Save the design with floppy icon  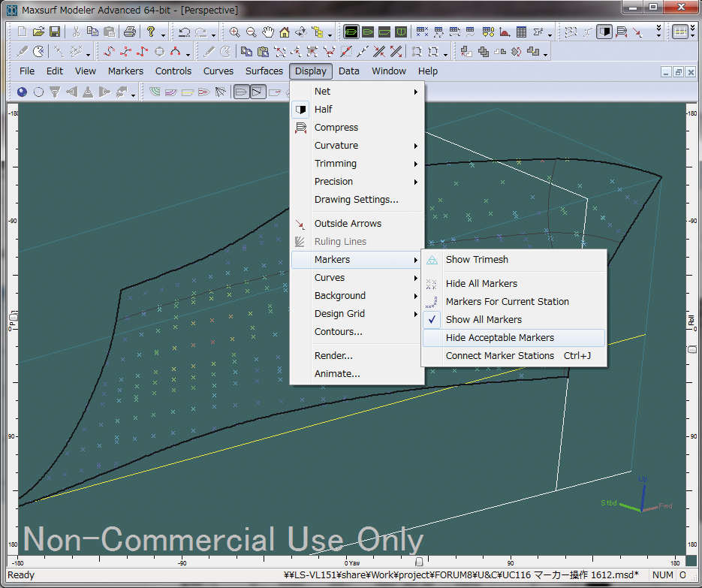(55, 32)
